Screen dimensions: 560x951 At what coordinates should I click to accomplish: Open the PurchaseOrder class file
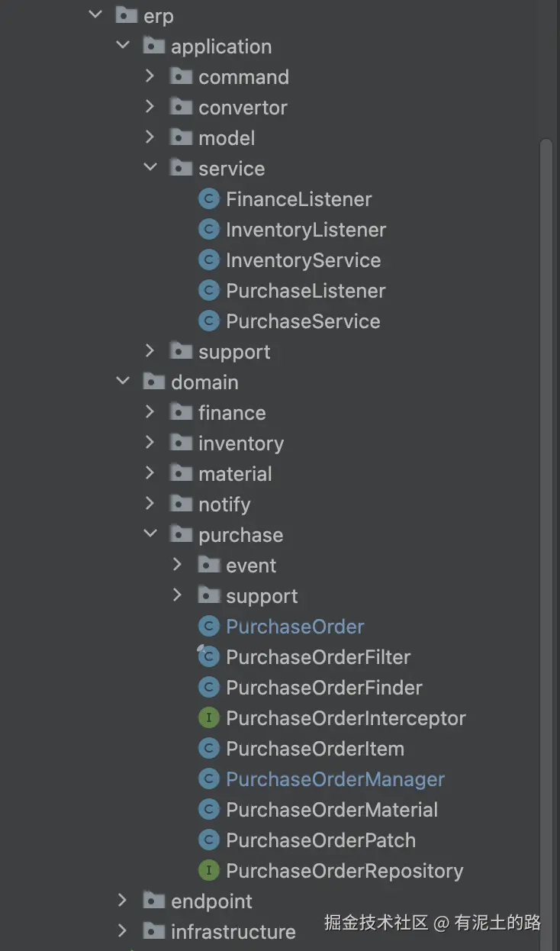294,627
